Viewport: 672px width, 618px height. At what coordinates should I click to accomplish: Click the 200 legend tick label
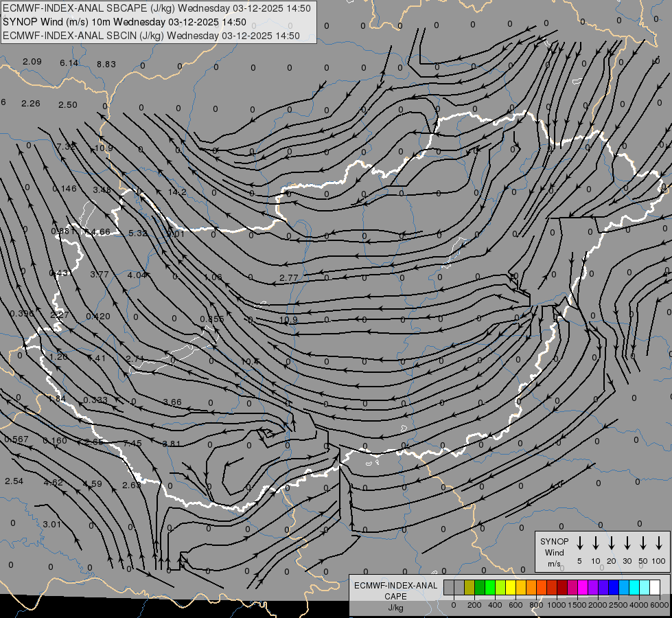(x=474, y=605)
